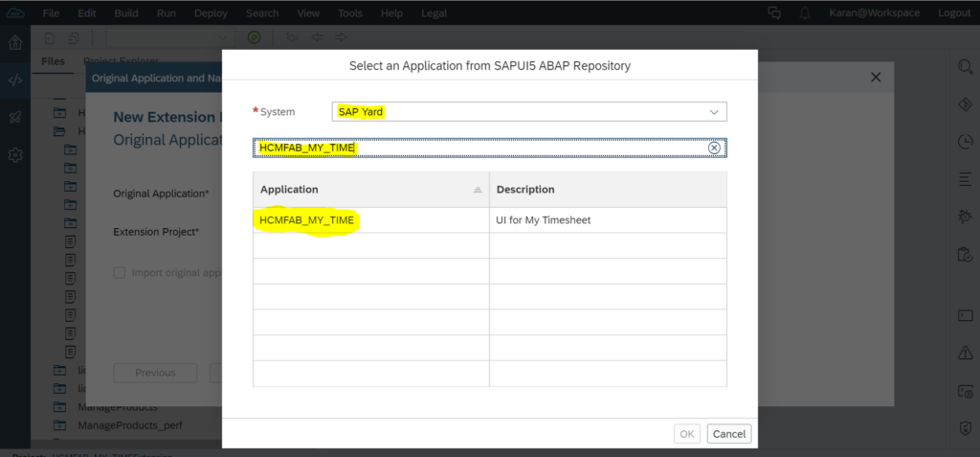Clear the HCMFAB_MY_TIME search field

[714, 148]
